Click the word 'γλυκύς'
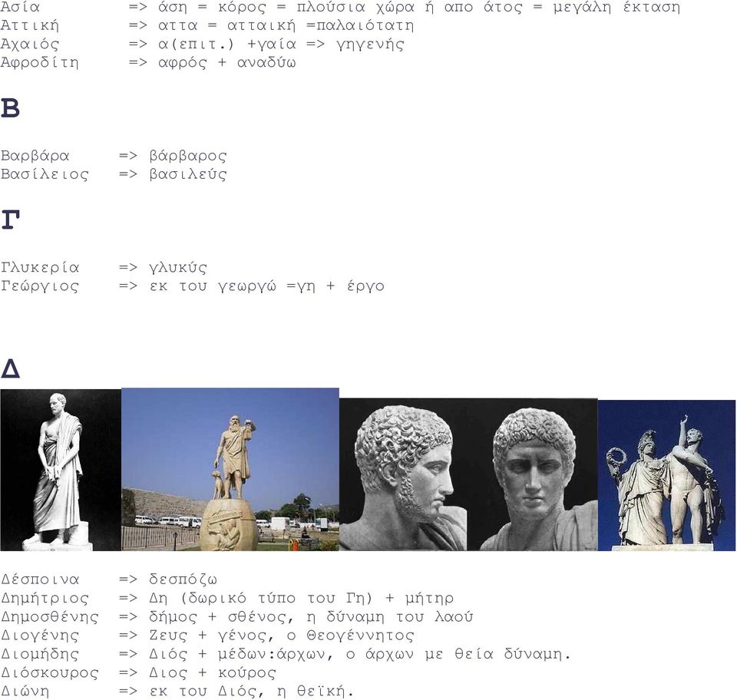Image resolution: width=737 pixels, height=700 pixels. pyautogui.click(x=178, y=267)
